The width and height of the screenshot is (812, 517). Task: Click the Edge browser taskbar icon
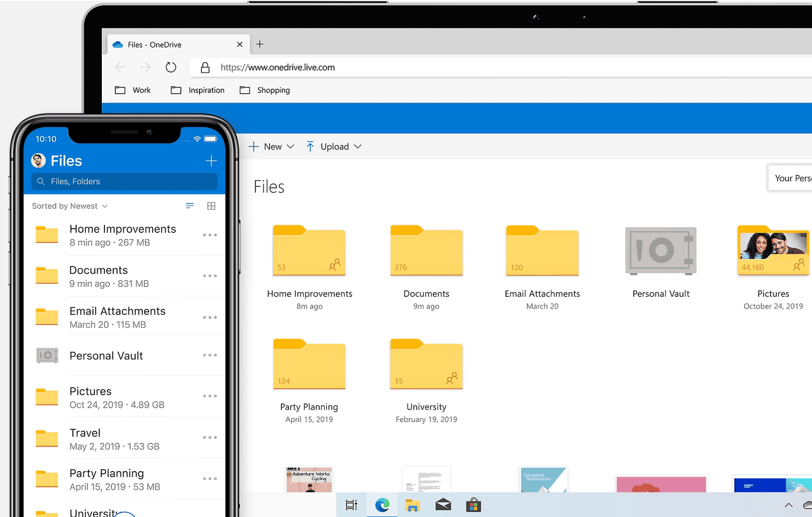(382, 505)
